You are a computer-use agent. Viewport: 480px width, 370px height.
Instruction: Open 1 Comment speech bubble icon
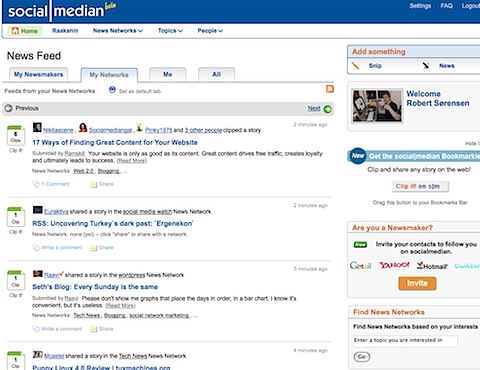click(x=36, y=184)
